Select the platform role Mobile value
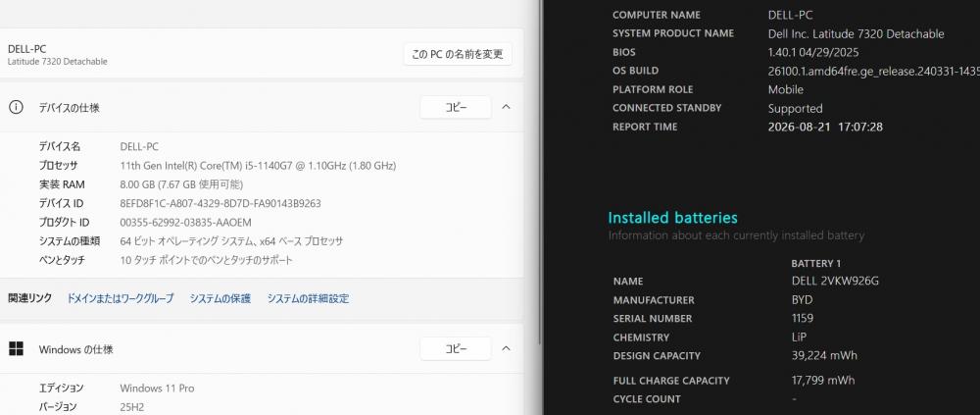This screenshot has height=415, width=980. (786, 89)
